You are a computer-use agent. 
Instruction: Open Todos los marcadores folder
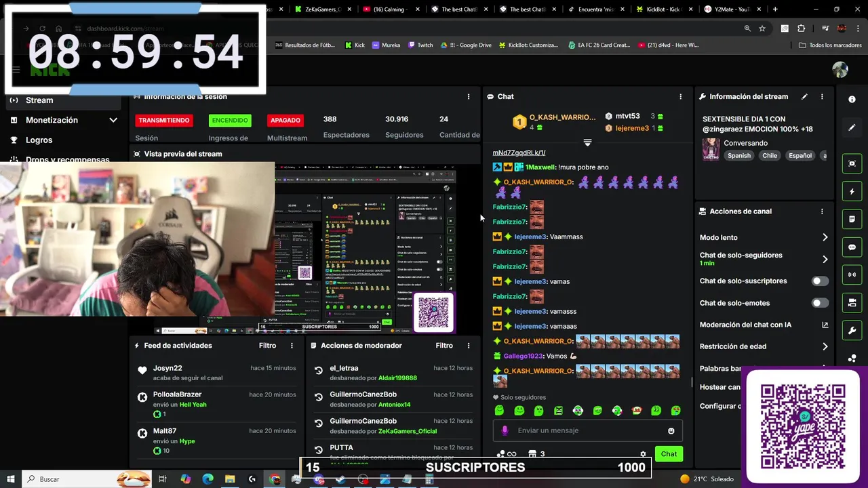pos(831,45)
